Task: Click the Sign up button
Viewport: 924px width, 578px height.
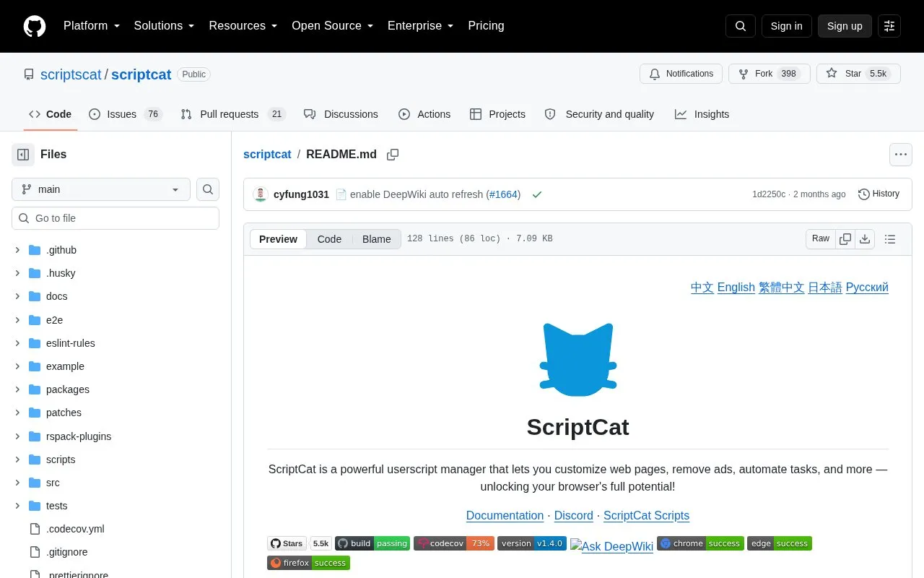Action: click(x=845, y=26)
